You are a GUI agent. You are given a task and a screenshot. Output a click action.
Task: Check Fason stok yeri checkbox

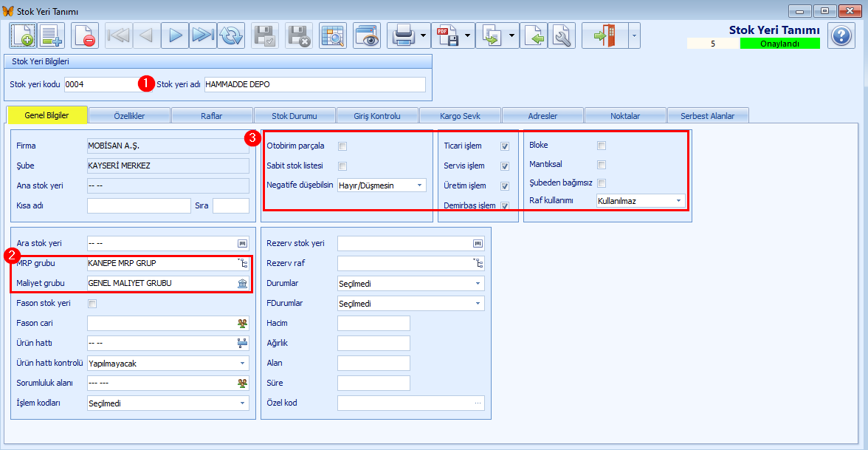(92, 304)
